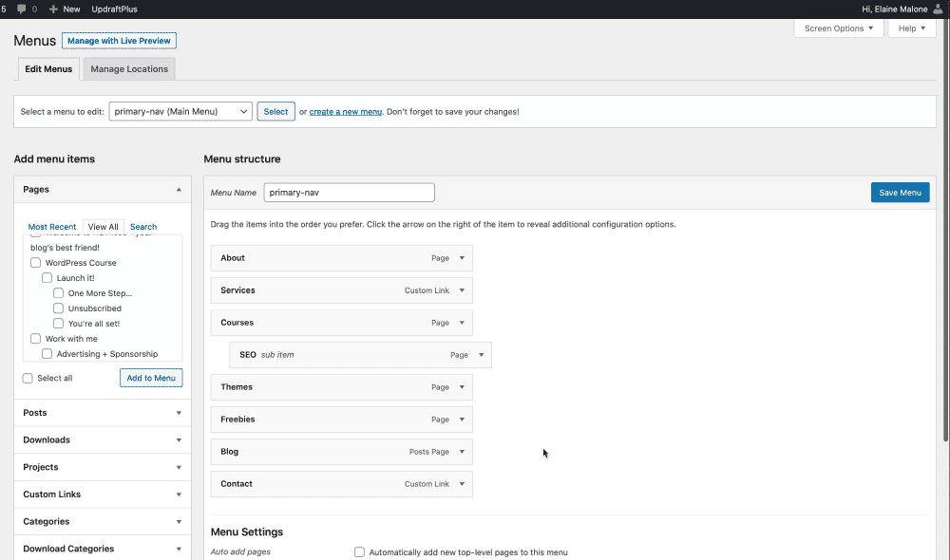Click the Save Menu button

[x=900, y=193]
